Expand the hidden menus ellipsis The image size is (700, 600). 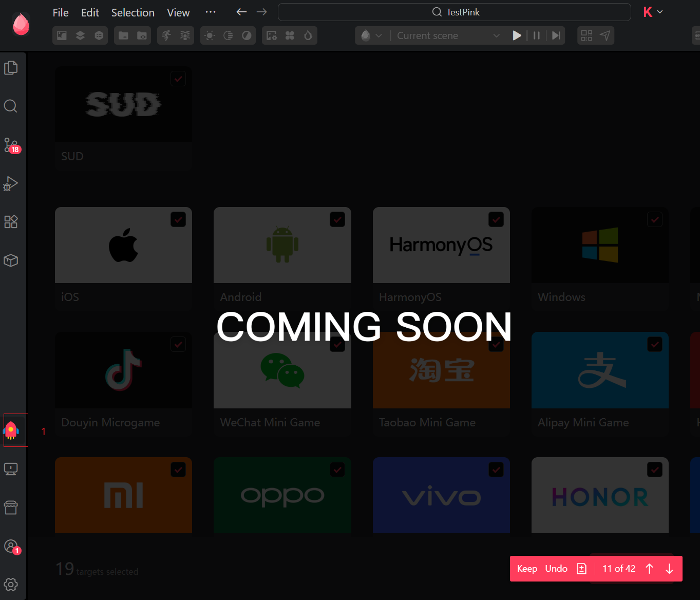211,12
